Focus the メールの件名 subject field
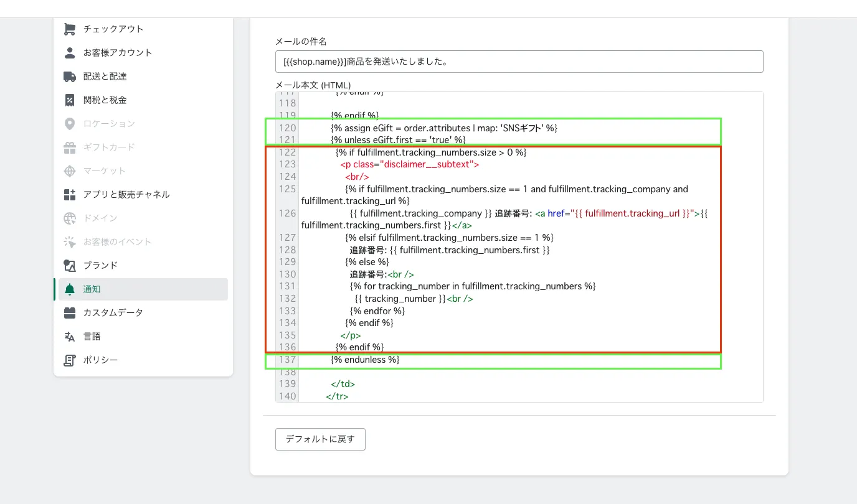Viewport: 857px width, 504px height. click(519, 62)
